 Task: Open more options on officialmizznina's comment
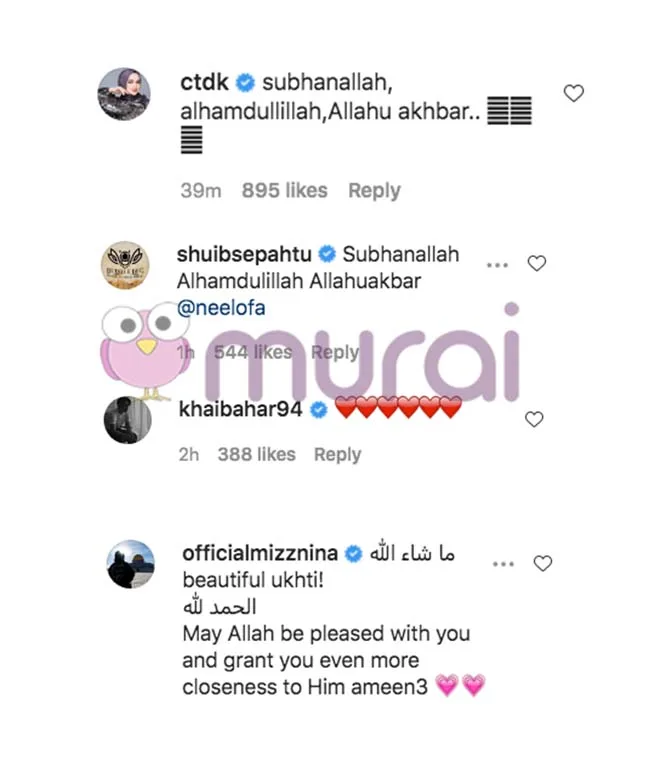(x=503, y=564)
